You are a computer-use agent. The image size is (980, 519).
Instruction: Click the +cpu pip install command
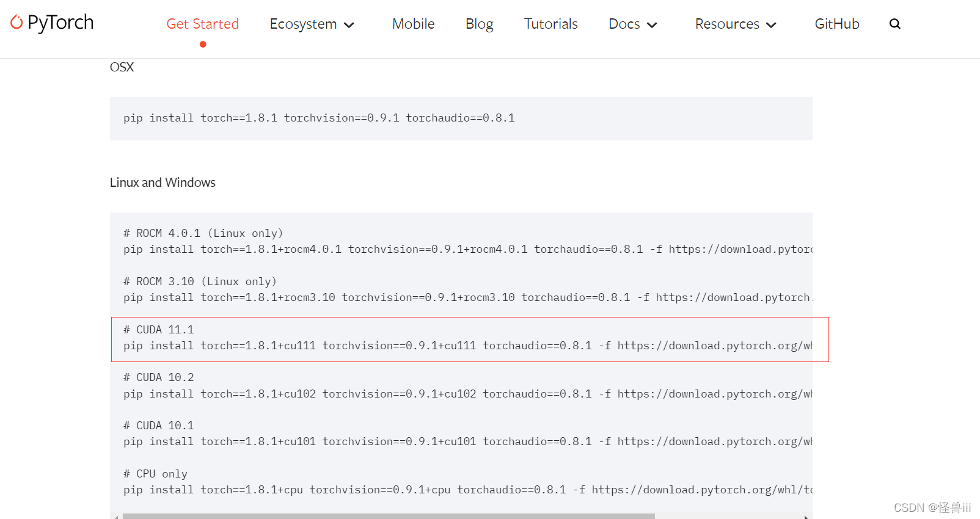point(468,490)
